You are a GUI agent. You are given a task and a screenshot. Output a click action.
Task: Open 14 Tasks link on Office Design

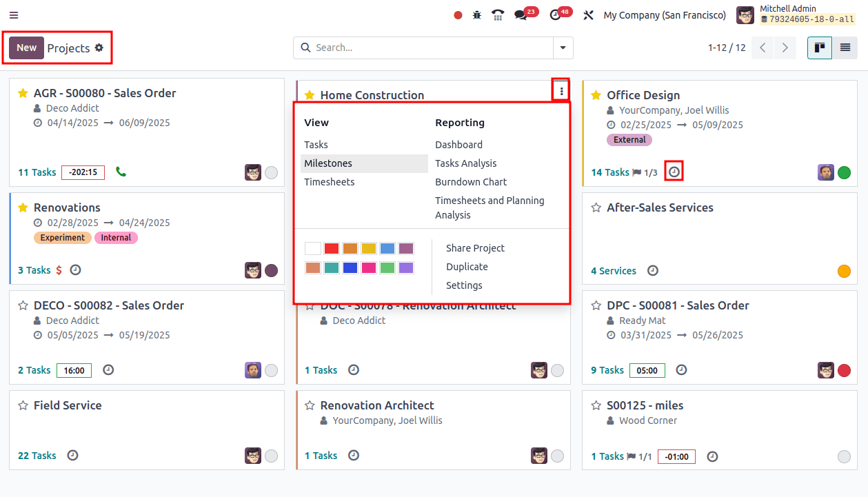click(x=610, y=172)
